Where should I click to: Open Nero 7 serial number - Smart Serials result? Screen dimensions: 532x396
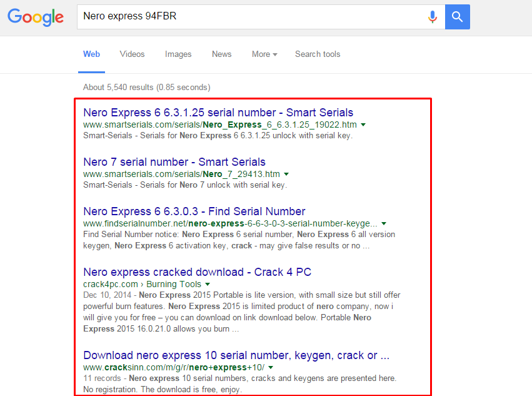174,161
